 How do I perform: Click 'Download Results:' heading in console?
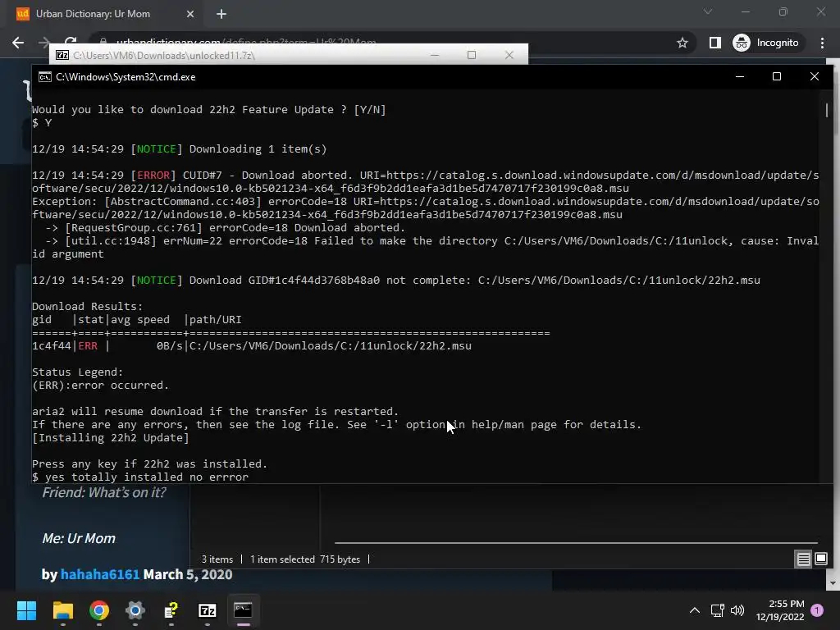point(87,307)
